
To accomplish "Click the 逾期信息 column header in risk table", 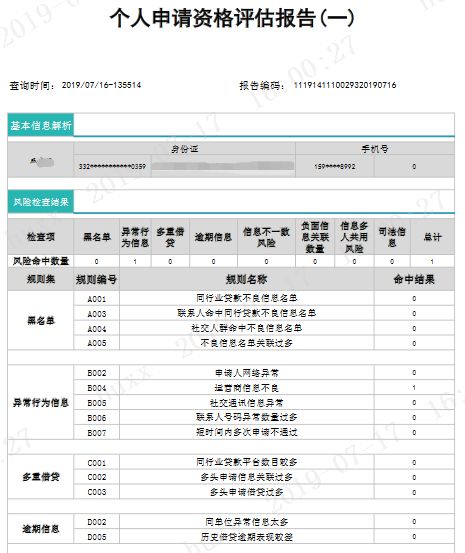I will coord(213,237).
